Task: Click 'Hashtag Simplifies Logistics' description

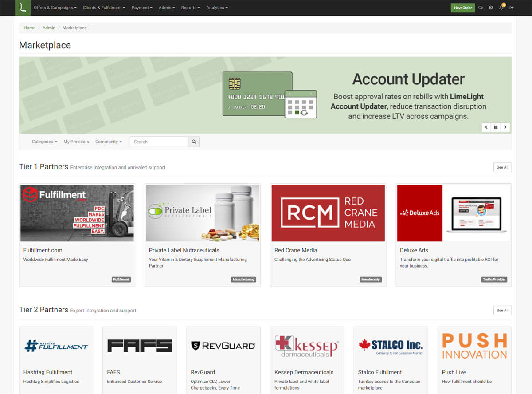Action: coord(51,382)
